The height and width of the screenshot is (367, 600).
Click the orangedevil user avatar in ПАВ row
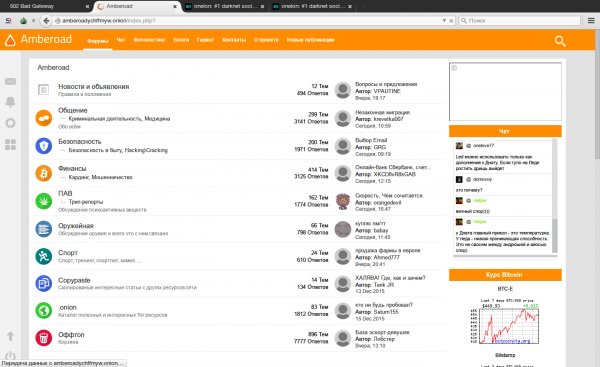click(x=343, y=201)
